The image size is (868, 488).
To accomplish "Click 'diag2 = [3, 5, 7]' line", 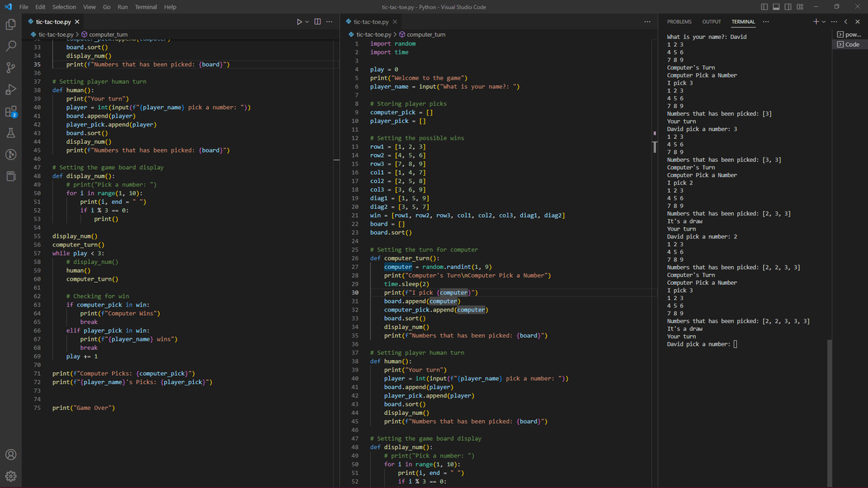I will click(x=399, y=206).
